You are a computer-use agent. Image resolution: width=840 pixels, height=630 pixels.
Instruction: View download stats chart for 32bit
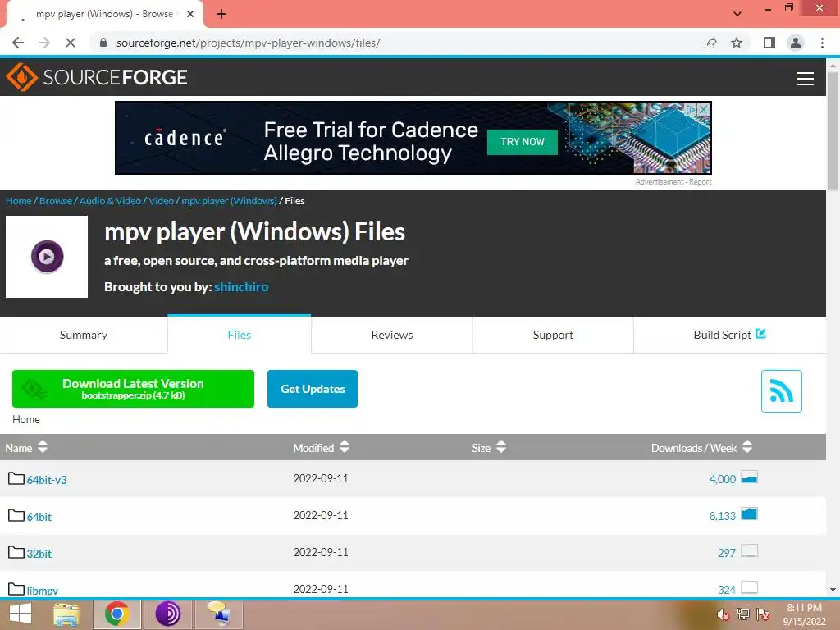tap(749, 550)
